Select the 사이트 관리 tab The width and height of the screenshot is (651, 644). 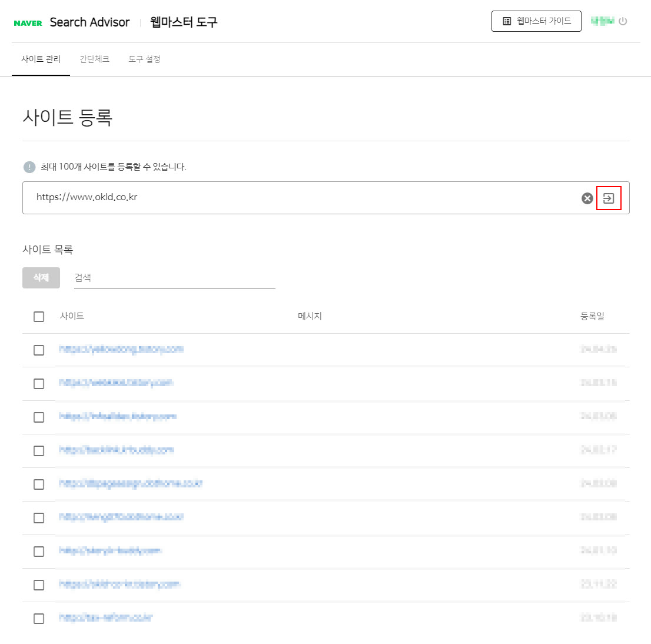pyautogui.click(x=41, y=59)
